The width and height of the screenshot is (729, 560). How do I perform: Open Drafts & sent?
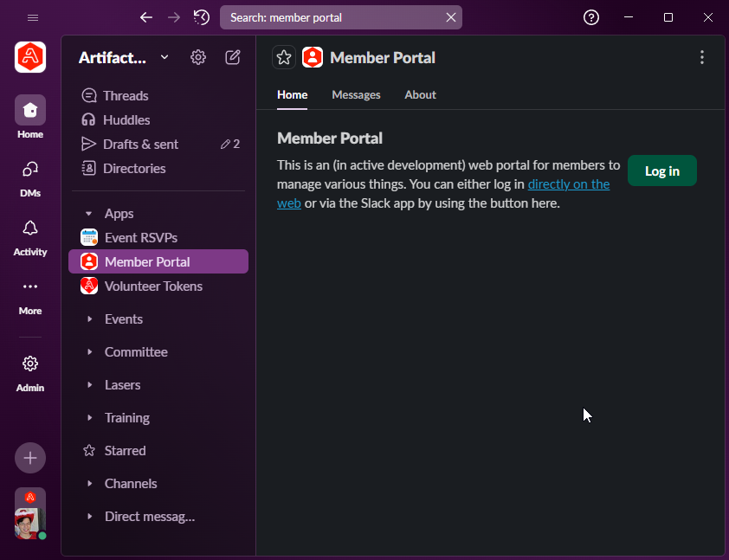(139, 144)
